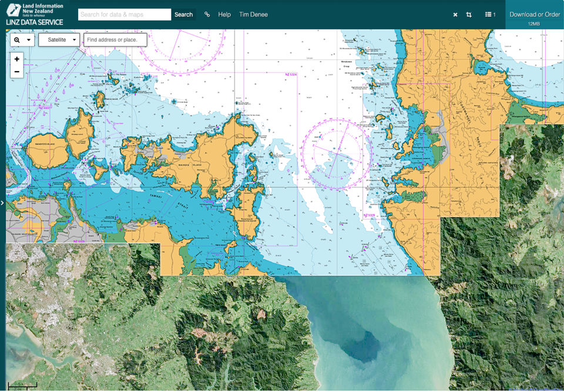Zoom out with the minus button
This screenshot has height=392, width=564.
coord(17,72)
